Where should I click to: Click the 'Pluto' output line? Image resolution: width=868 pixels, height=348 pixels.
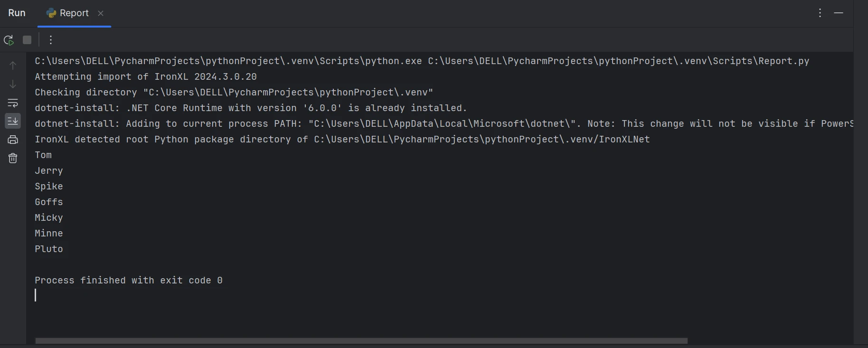pyautogui.click(x=48, y=249)
